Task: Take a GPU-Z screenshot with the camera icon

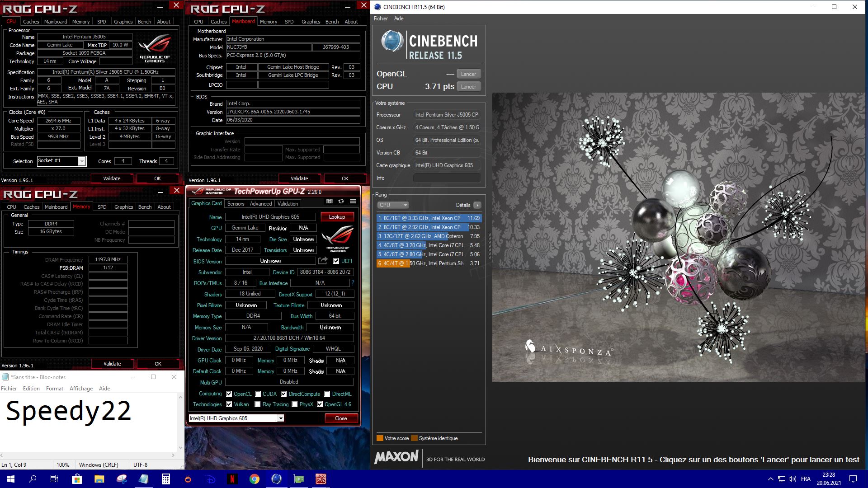Action: tap(330, 202)
